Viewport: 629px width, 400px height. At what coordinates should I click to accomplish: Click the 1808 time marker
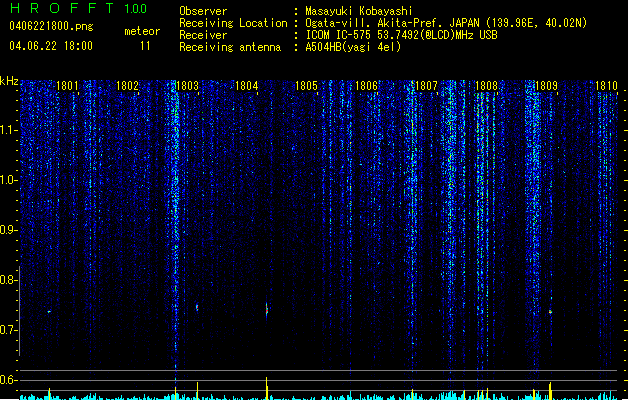pos(486,86)
